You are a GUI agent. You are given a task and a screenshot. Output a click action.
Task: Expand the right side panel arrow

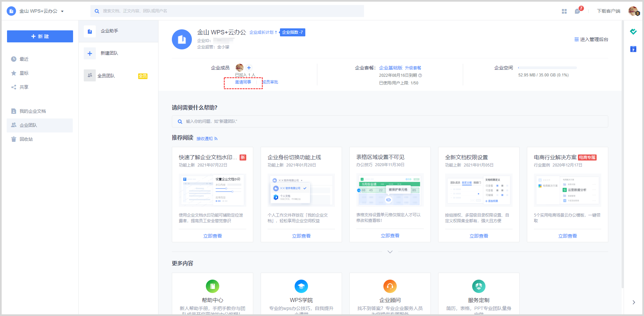coord(634,302)
